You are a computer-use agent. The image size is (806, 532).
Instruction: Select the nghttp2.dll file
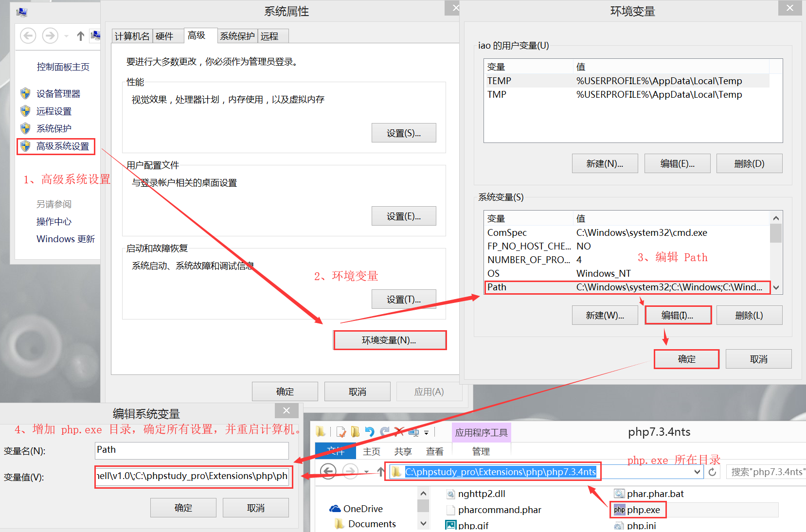click(477, 494)
